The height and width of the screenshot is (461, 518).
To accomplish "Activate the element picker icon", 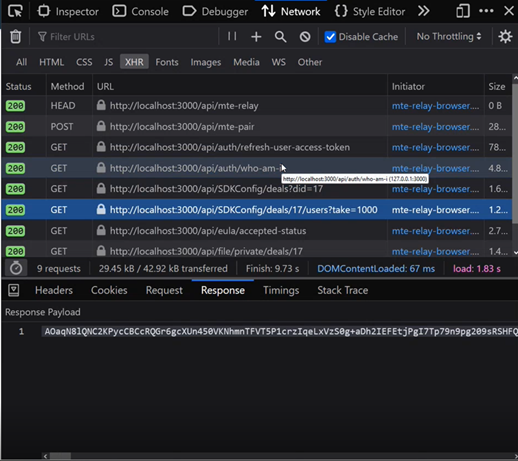I will point(15,11).
